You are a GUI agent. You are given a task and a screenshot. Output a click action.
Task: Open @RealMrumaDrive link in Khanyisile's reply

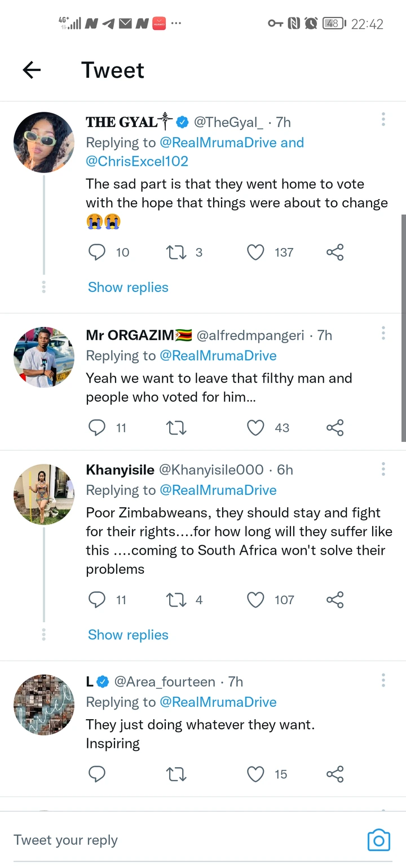(x=218, y=490)
